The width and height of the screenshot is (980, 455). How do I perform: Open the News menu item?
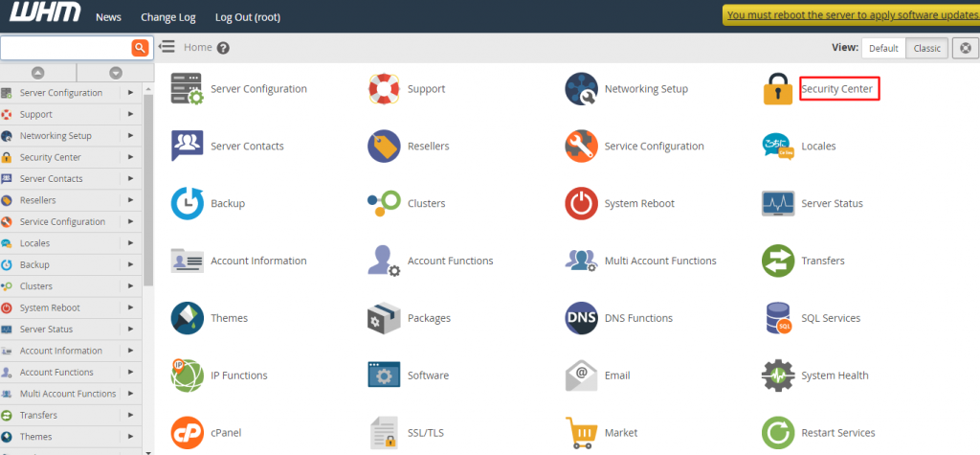[x=108, y=17]
